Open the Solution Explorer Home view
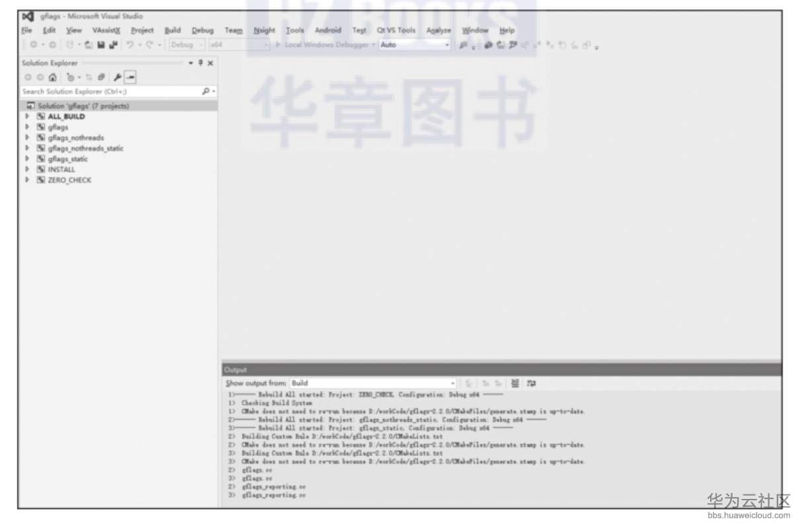Image resolution: width=804 pixels, height=532 pixels. click(53, 77)
